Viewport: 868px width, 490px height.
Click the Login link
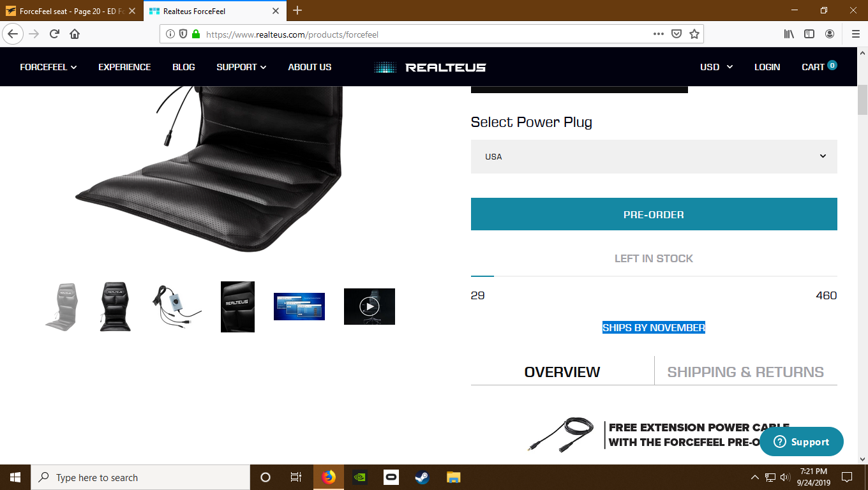(767, 67)
